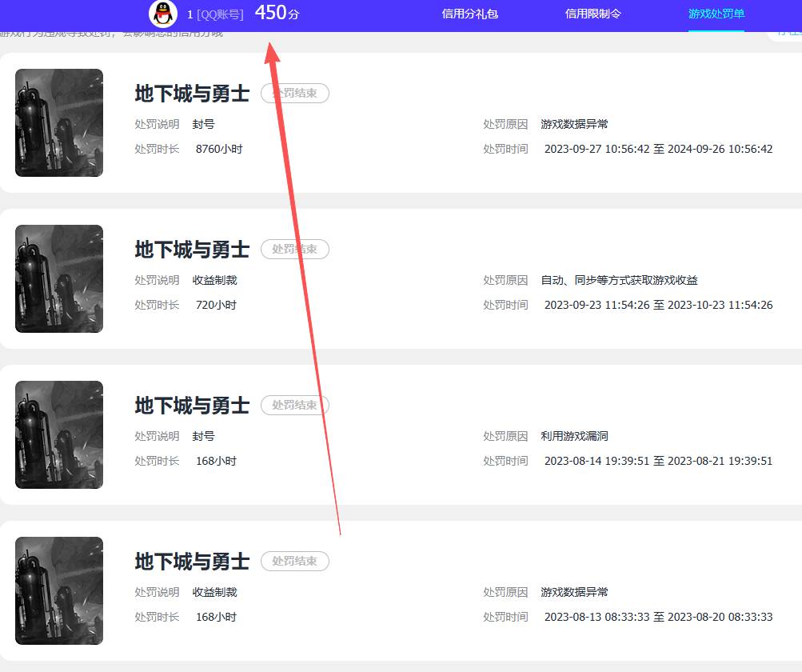Click game thumbnail on the 720小时 penalty card
This screenshot has height=672, width=802.
(59, 278)
